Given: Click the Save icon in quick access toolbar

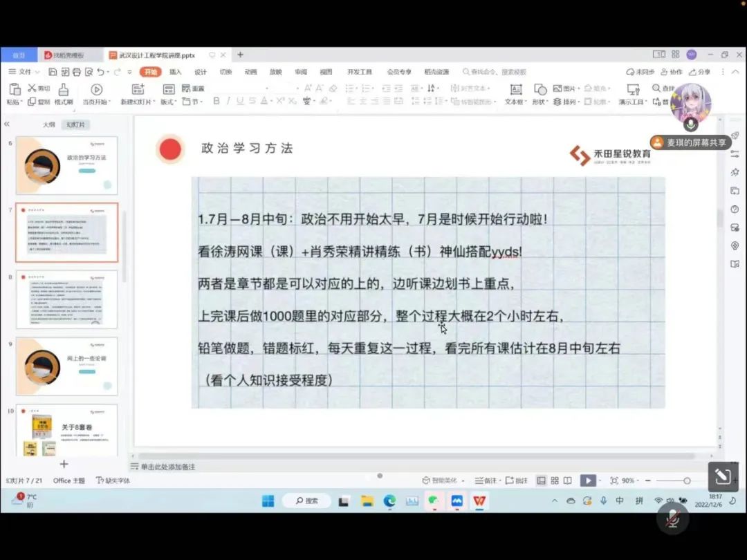Looking at the screenshot, I should tap(53, 72).
